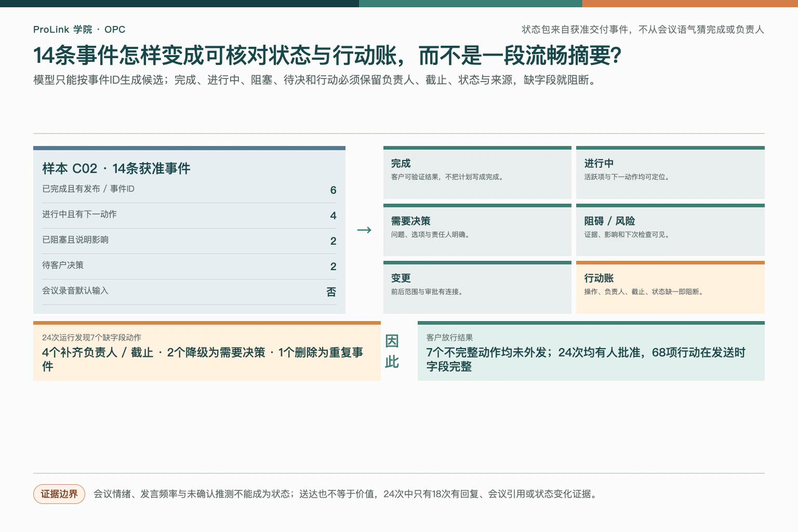Click the footer note starting 会议情绪、发言频率
The image size is (798, 532).
[x=347, y=494]
